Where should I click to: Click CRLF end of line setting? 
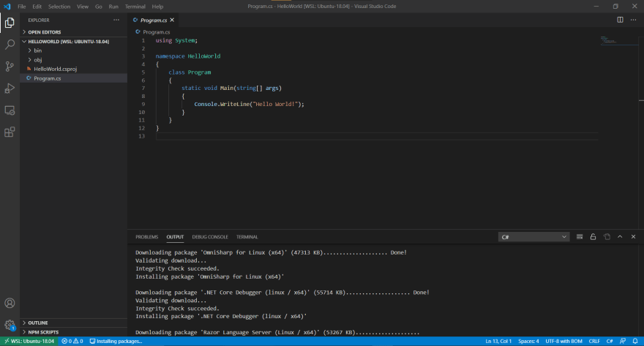[x=594, y=341]
